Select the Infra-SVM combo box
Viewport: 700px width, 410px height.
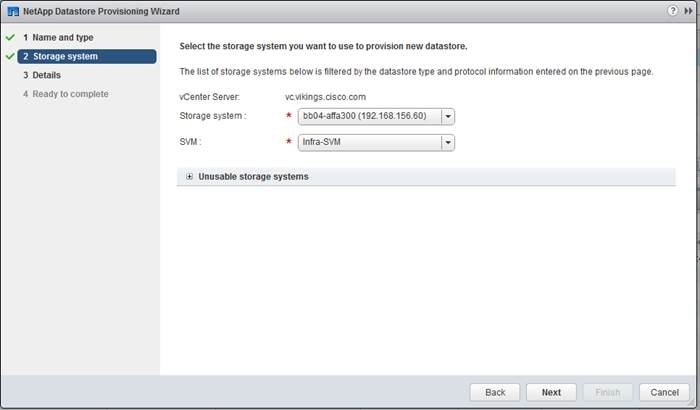[x=376, y=142]
